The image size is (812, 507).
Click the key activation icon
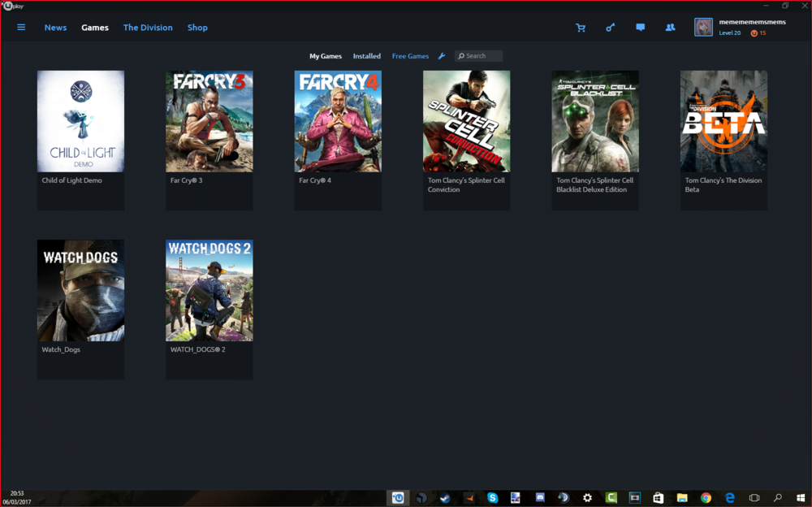point(611,28)
